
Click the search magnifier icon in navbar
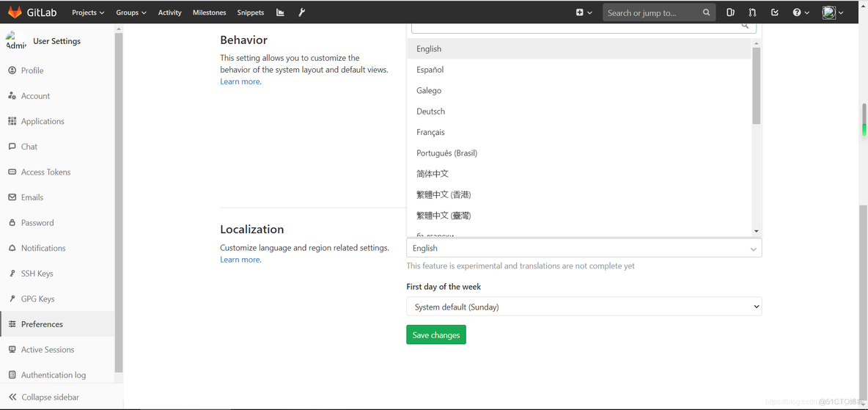tap(706, 12)
